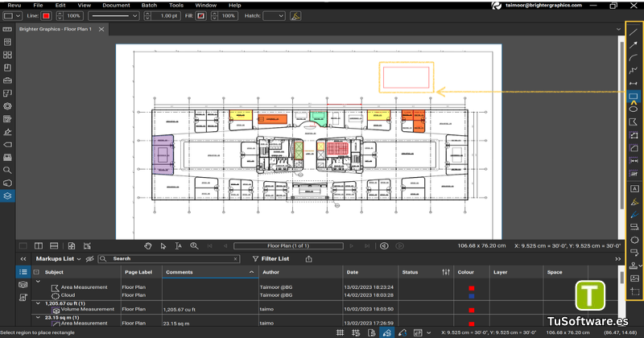The height and width of the screenshot is (338, 644).
Task: Select the Arrow markup tool
Action: click(634, 45)
